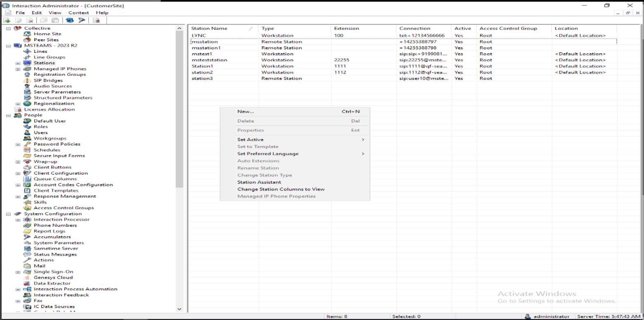Image resolution: width=644 pixels, height=320 pixels.
Task: Click the tree panel scrollbar down arrow
Action: (179, 309)
